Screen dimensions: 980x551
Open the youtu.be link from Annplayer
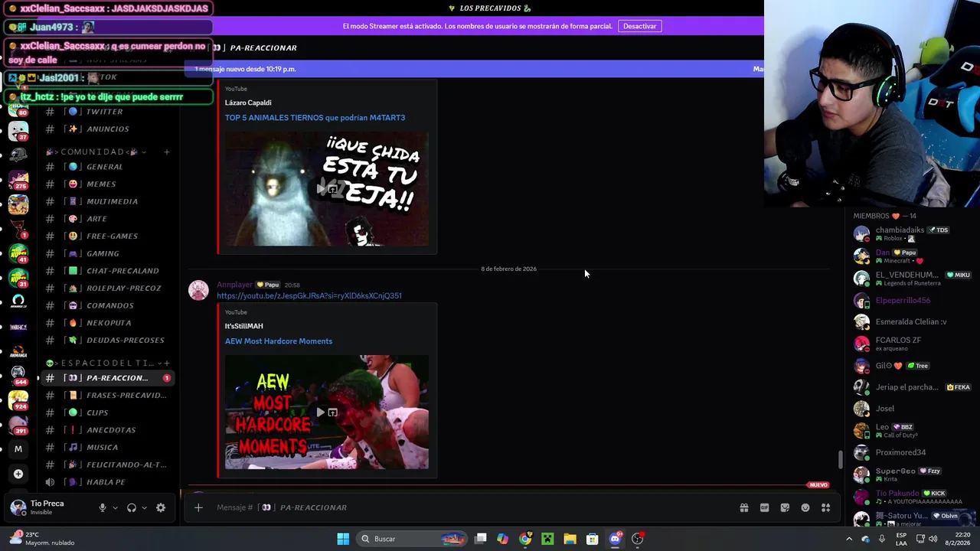[309, 295]
